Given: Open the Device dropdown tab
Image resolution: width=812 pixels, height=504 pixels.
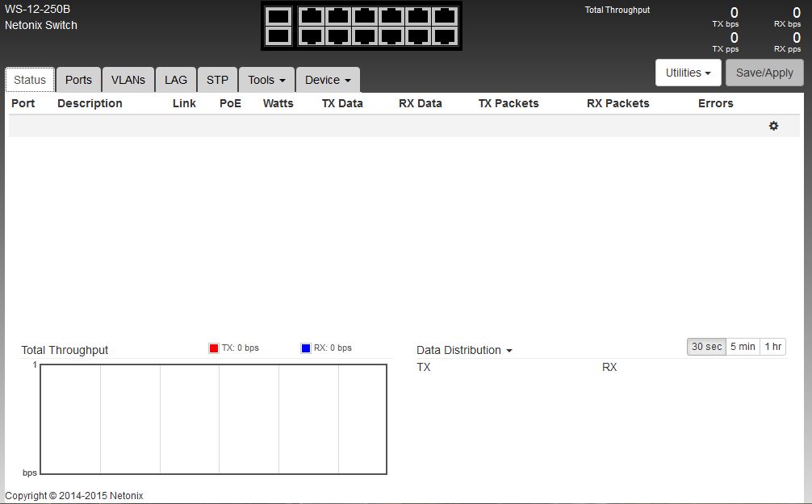Looking at the screenshot, I should tap(327, 80).
